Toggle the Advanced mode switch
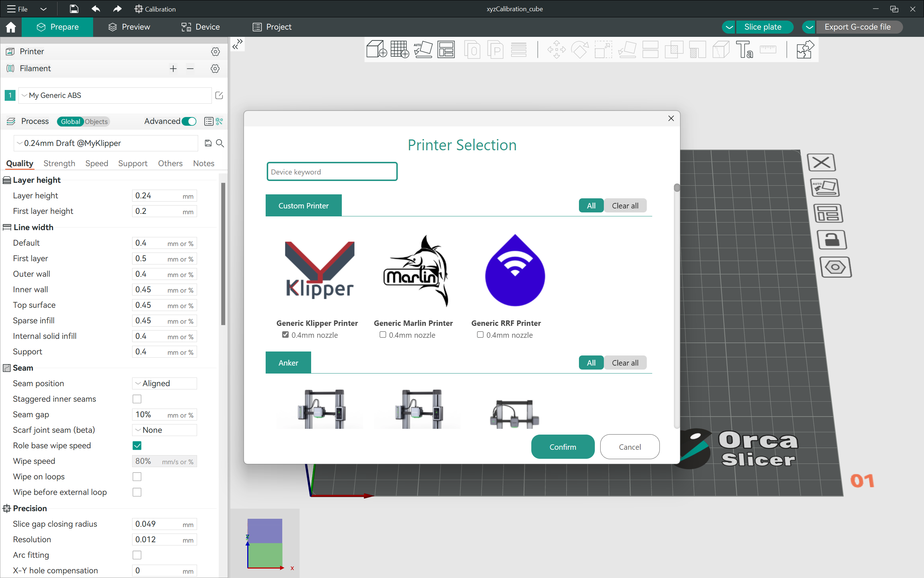The width and height of the screenshot is (924, 578). [x=189, y=122]
